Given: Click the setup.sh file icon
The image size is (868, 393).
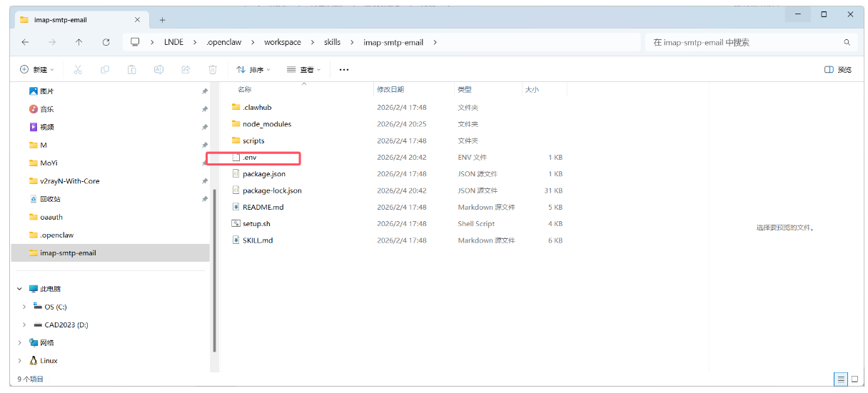Looking at the screenshot, I should (x=236, y=223).
